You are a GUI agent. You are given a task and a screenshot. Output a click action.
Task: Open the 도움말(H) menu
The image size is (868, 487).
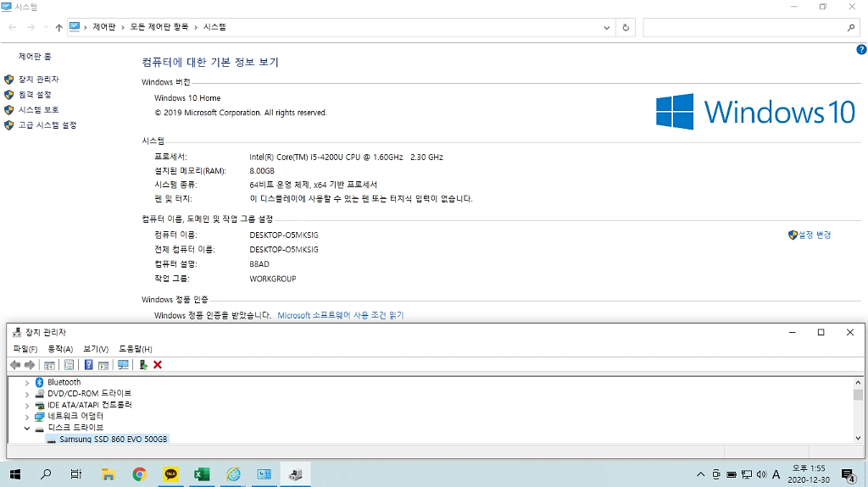point(136,349)
